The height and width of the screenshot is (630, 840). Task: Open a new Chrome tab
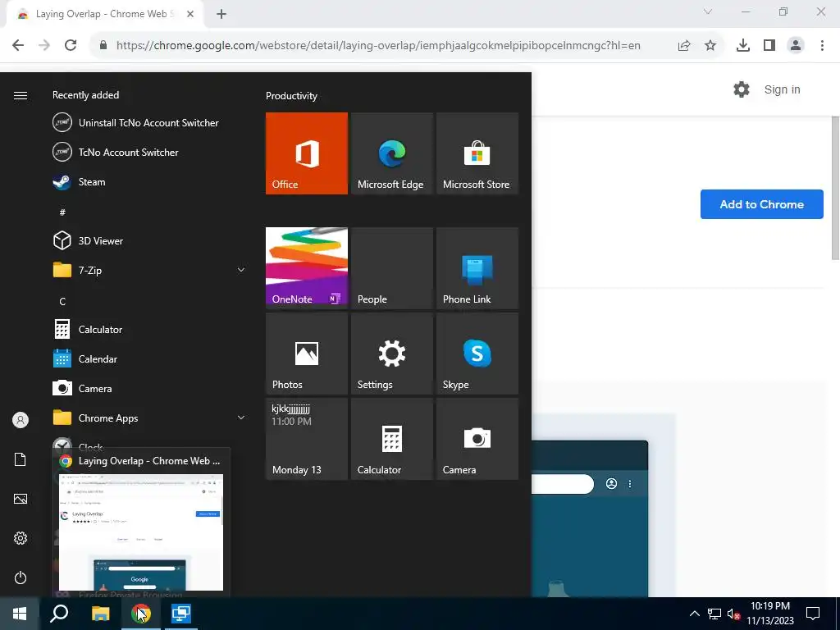tap(221, 15)
